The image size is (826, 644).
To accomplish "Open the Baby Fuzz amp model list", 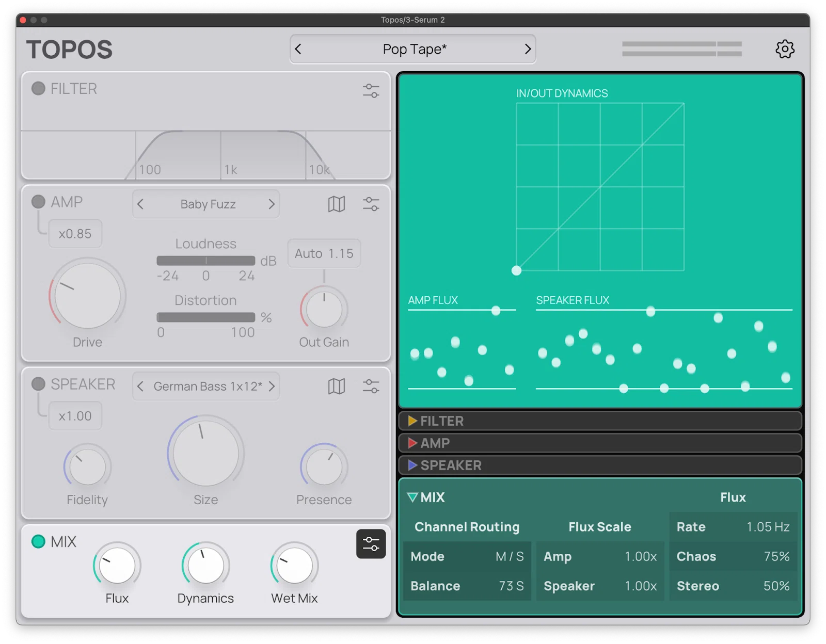I will pos(208,204).
